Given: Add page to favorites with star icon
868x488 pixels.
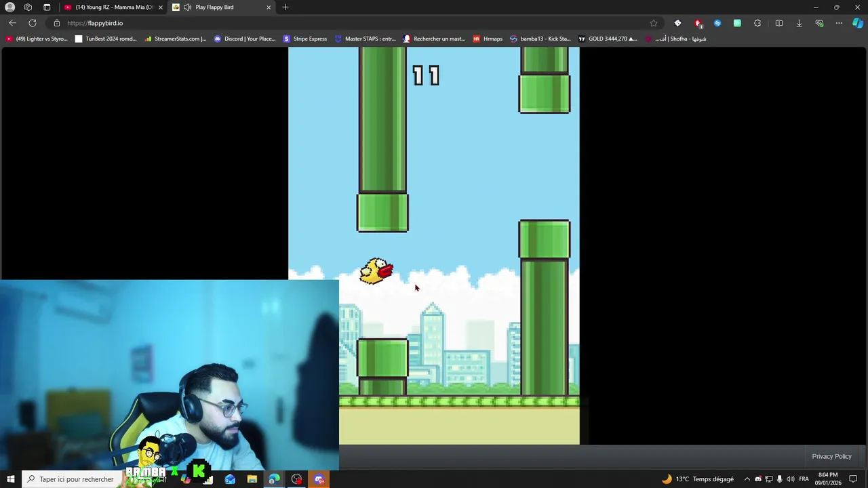Looking at the screenshot, I should [653, 23].
